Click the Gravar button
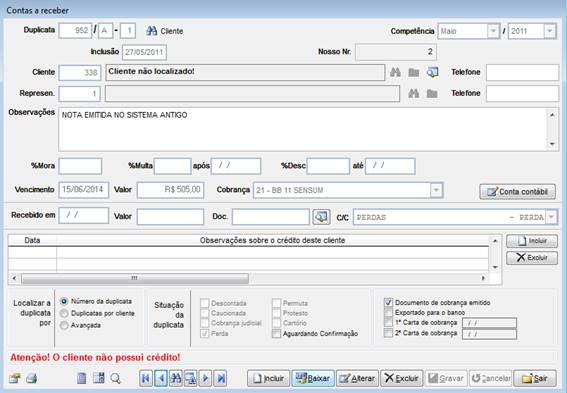This screenshot has width=567, height=393. click(x=446, y=379)
